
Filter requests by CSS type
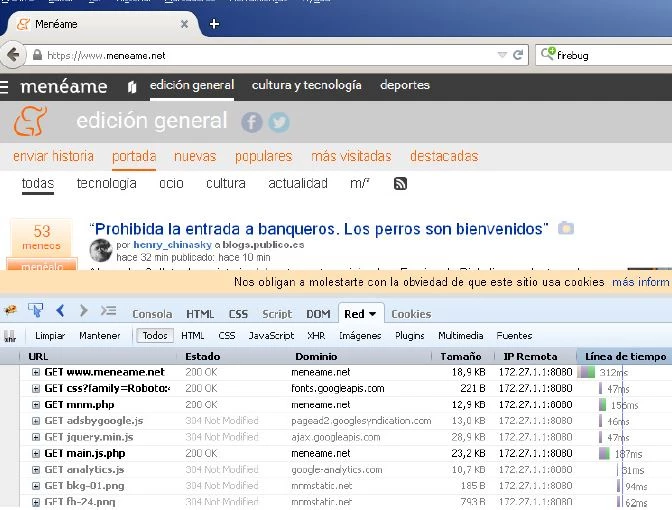tap(227, 336)
